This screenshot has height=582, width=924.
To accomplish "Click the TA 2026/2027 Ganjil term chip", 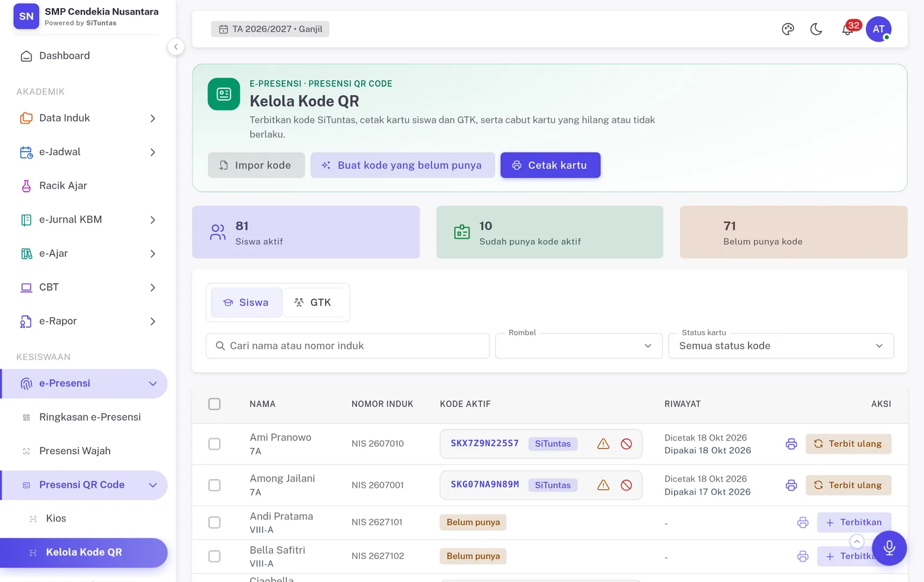I will pyautogui.click(x=270, y=29).
